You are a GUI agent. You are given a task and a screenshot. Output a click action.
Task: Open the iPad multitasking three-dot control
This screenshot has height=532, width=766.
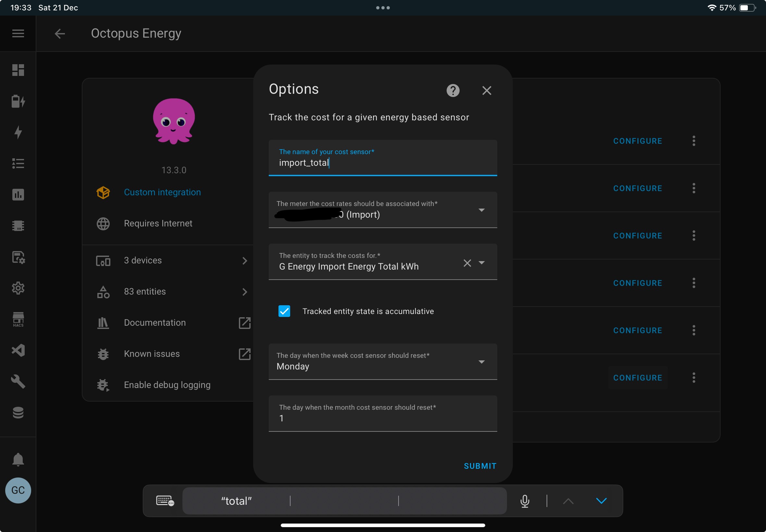383,8
